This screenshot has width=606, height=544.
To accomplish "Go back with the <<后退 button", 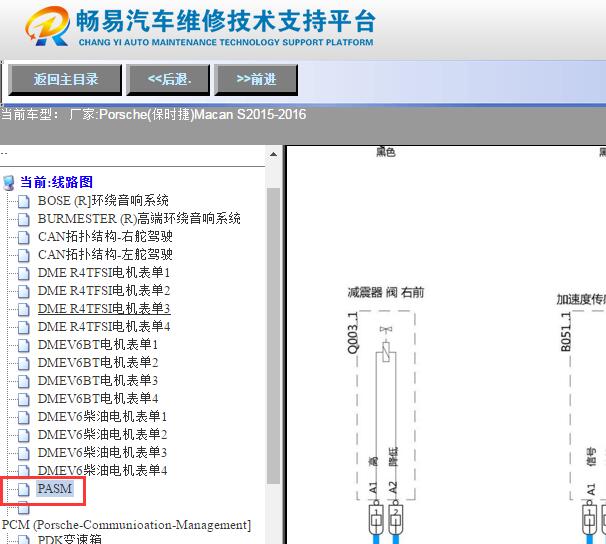I will pos(169,80).
